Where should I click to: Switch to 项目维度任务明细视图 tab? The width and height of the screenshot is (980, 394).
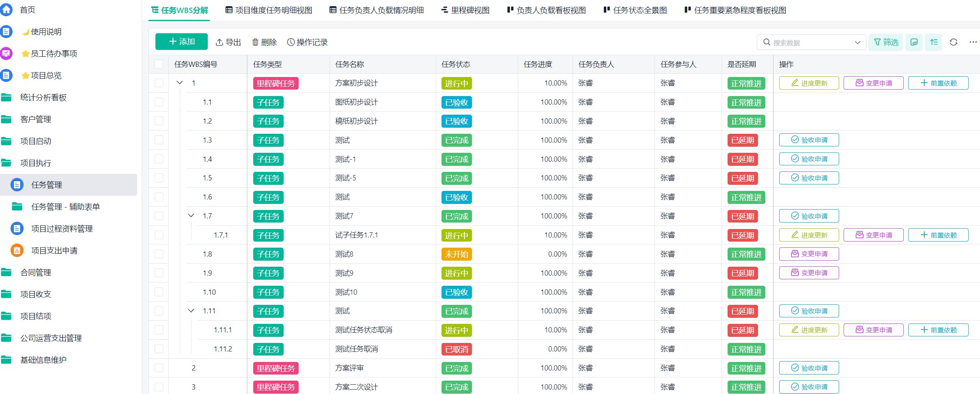pos(269,10)
